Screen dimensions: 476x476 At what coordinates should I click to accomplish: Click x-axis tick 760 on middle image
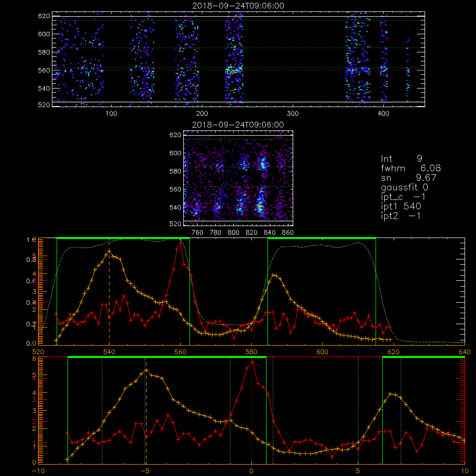coord(198,233)
